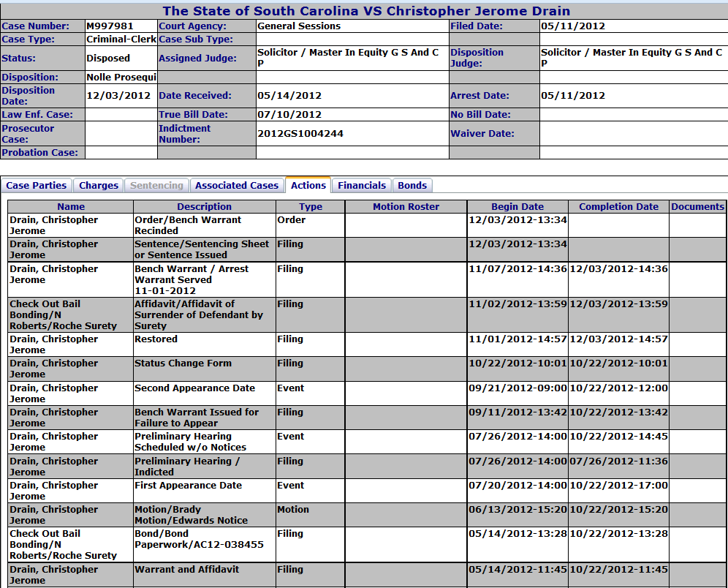
Task: Click indictment number 2012GS1004244
Action: [300, 133]
